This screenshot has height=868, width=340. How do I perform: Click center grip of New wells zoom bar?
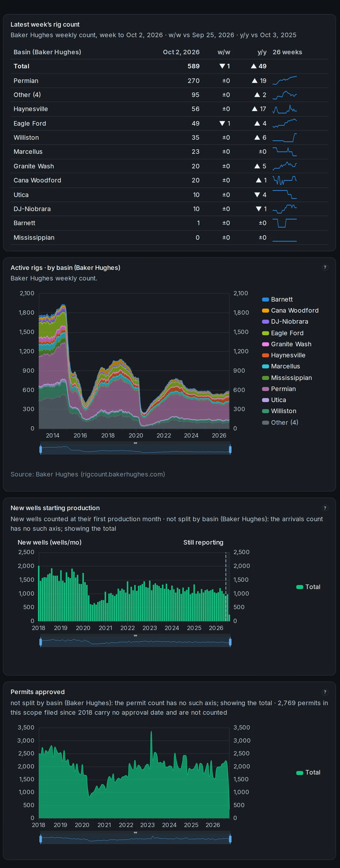[135, 636]
